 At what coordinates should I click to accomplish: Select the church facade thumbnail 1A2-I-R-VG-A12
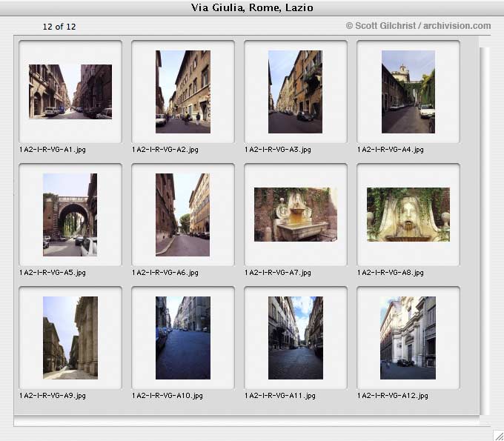408,338
